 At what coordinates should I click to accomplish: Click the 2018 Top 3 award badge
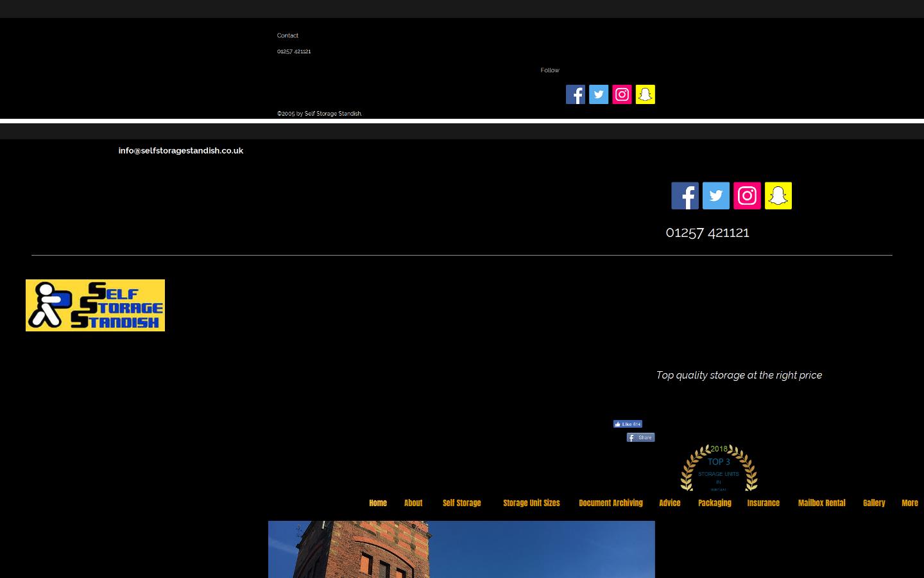(719, 468)
